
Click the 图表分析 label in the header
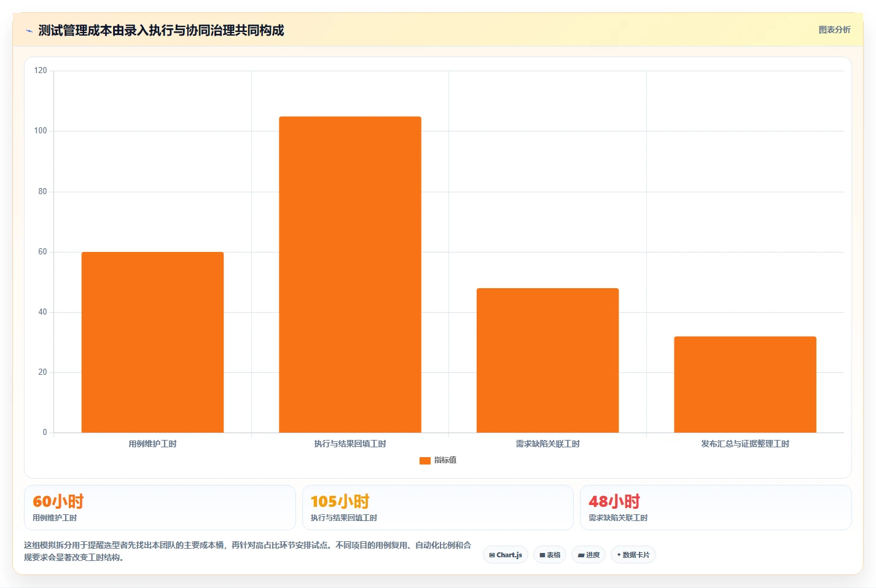[834, 29]
